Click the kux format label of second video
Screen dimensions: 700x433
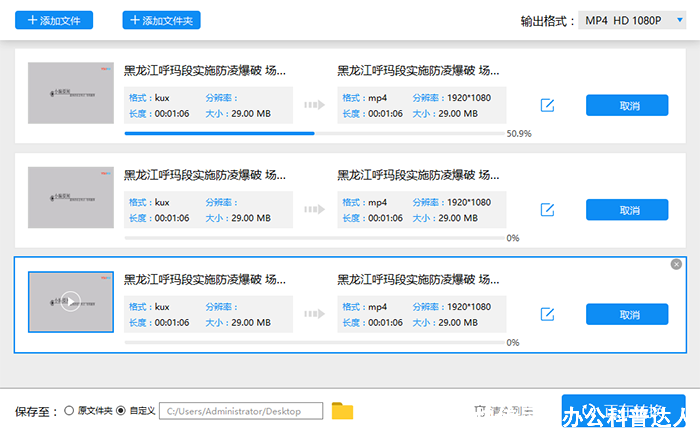click(162, 202)
